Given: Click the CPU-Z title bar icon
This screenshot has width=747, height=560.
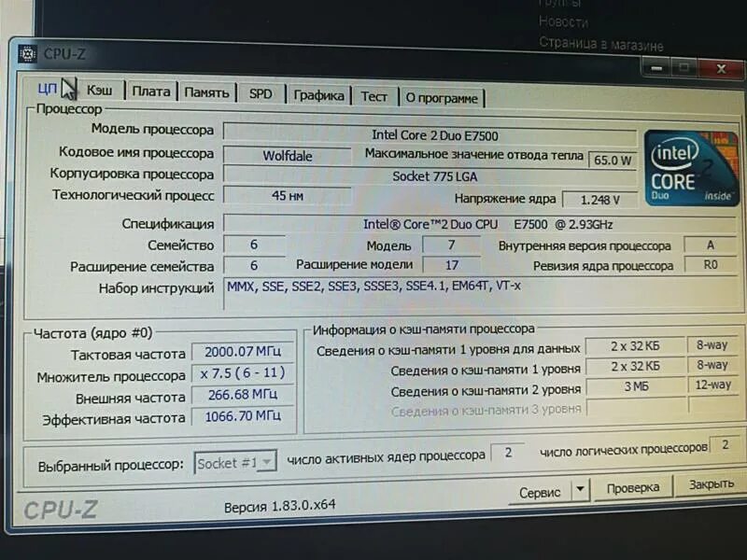Looking at the screenshot, I should [x=28, y=53].
